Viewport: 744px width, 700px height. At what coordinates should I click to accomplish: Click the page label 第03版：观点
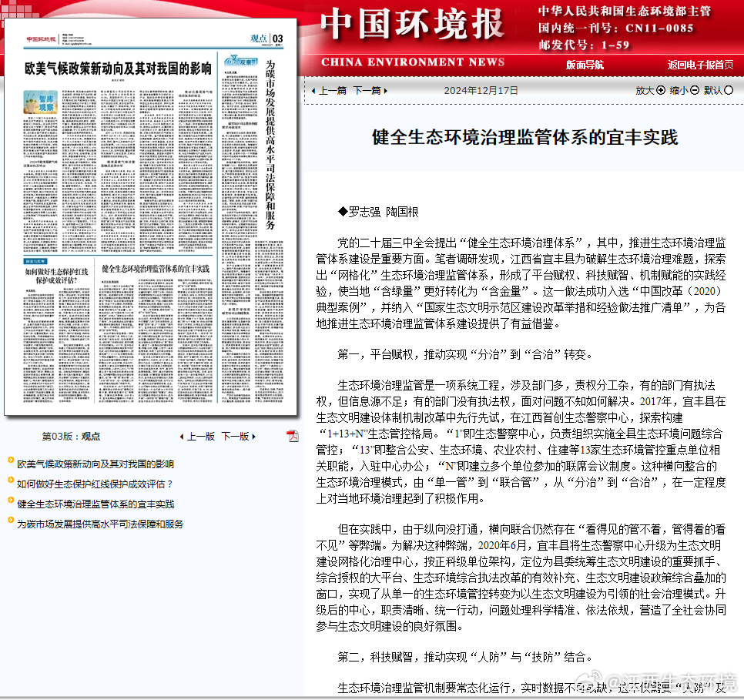point(71,437)
